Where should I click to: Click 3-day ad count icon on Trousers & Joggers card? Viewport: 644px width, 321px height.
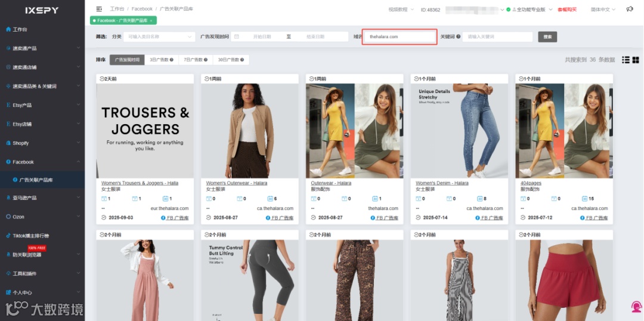(104, 199)
